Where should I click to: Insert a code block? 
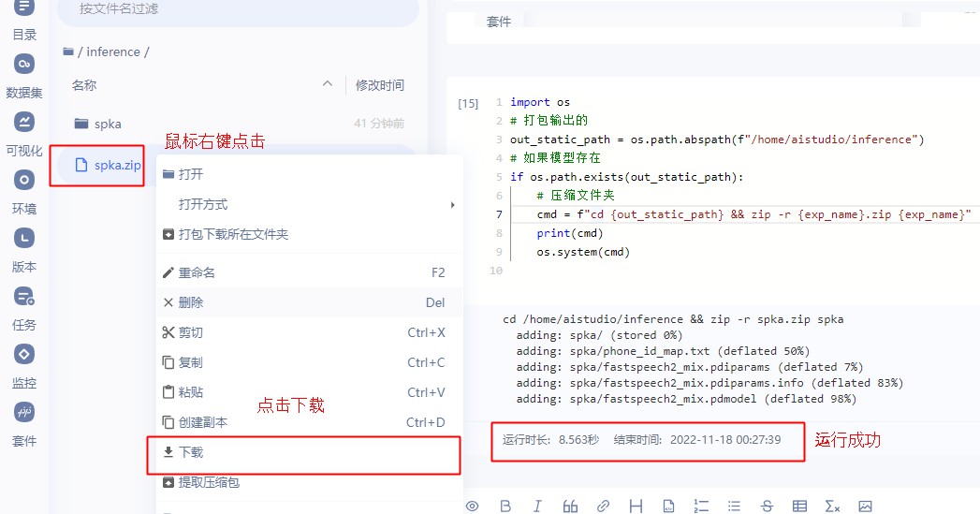(x=668, y=506)
